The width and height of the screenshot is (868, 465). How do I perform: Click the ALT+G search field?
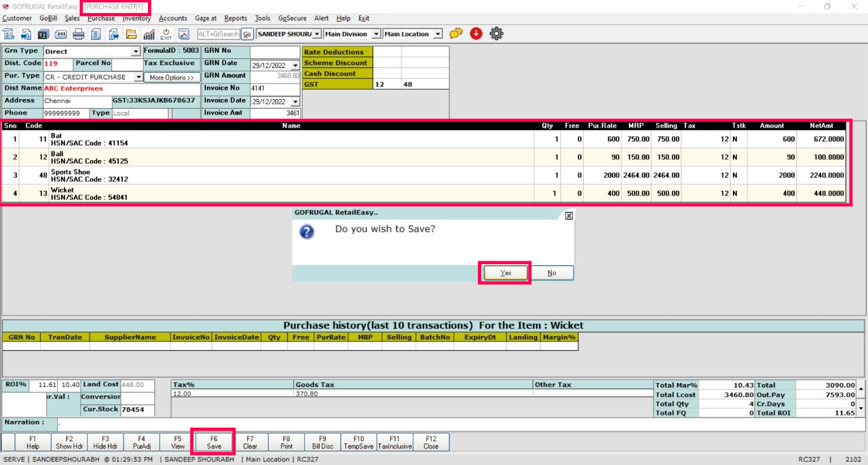(x=219, y=34)
